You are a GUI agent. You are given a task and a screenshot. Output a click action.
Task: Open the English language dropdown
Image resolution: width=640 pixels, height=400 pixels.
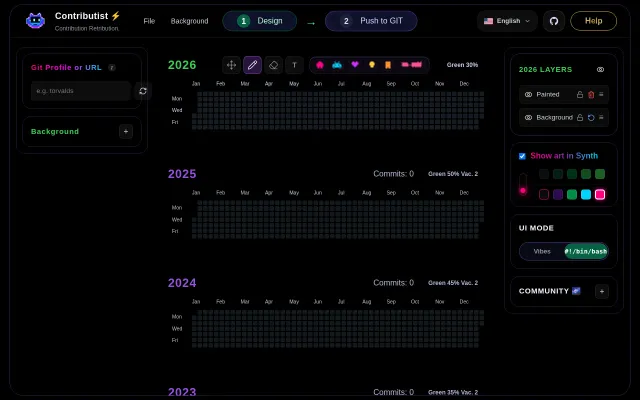(507, 21)
